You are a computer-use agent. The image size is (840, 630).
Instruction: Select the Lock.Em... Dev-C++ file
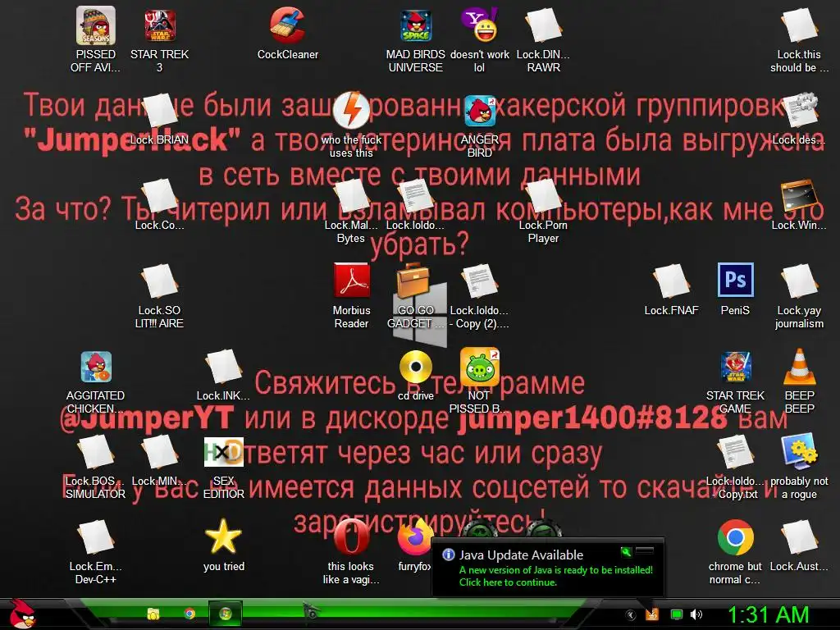[x=95, y=536]
